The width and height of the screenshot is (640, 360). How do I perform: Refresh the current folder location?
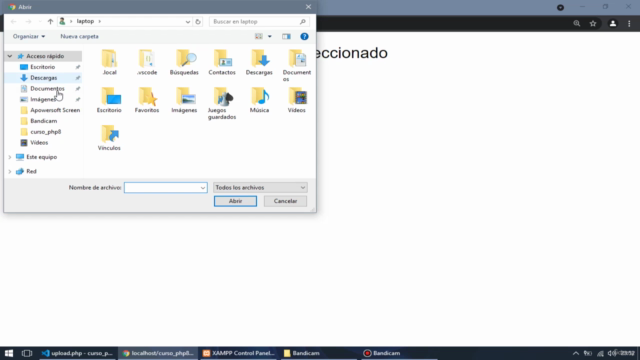(x=198, y=22)
